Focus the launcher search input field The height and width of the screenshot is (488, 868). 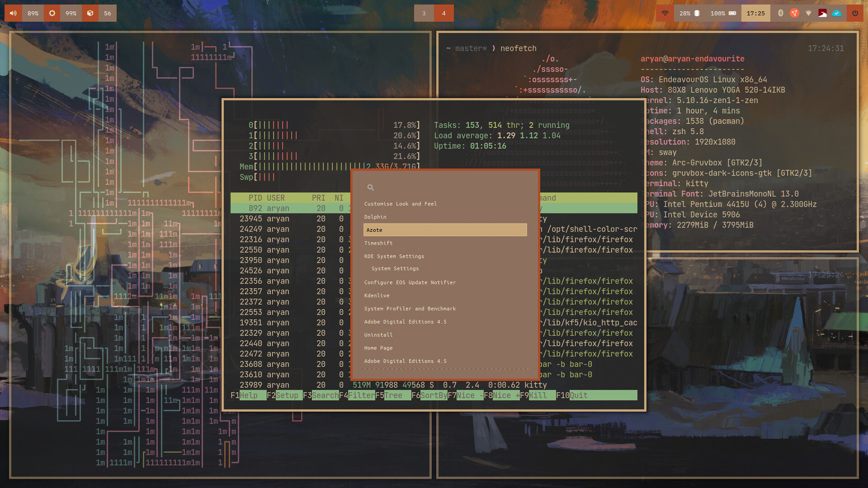click(445, 188)
